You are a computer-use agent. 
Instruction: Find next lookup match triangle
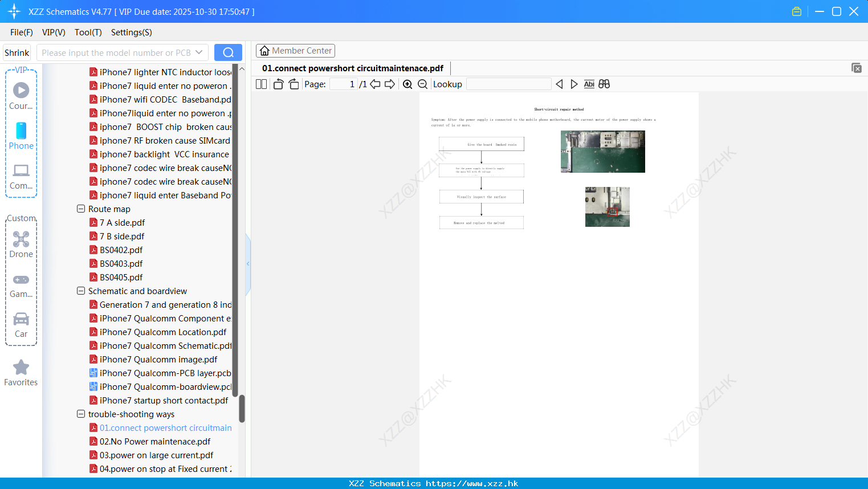(574, 84)
